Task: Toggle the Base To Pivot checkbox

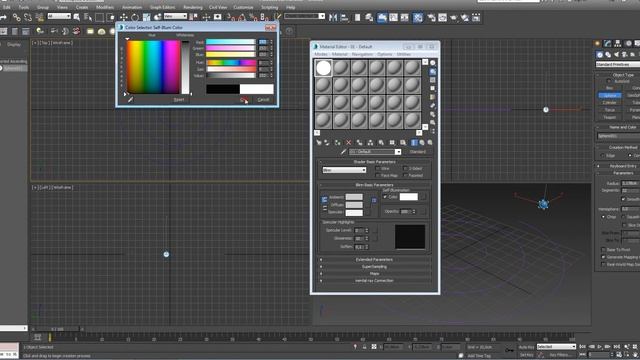Action: [x=603, y=249]
